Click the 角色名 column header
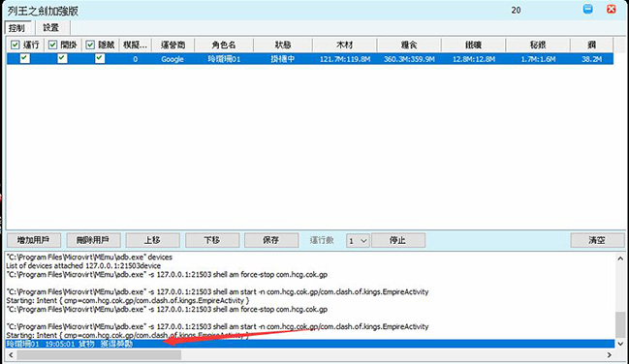The height and width of the screenshot is (364, 629). click(x=224, y=45)
